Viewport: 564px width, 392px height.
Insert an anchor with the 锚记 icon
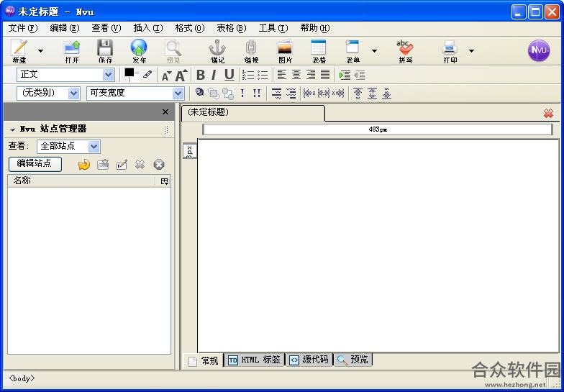click(x=217, y=51)
